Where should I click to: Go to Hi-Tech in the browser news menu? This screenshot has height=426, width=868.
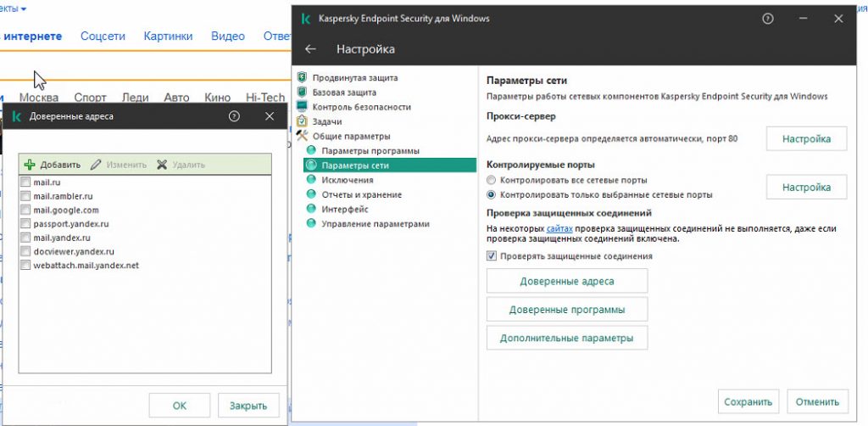click(265, 98)
